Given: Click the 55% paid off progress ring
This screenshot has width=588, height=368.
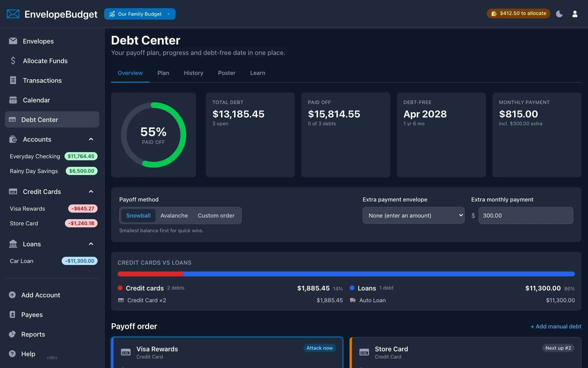Looking at the screenshot, I should (154, 135).
